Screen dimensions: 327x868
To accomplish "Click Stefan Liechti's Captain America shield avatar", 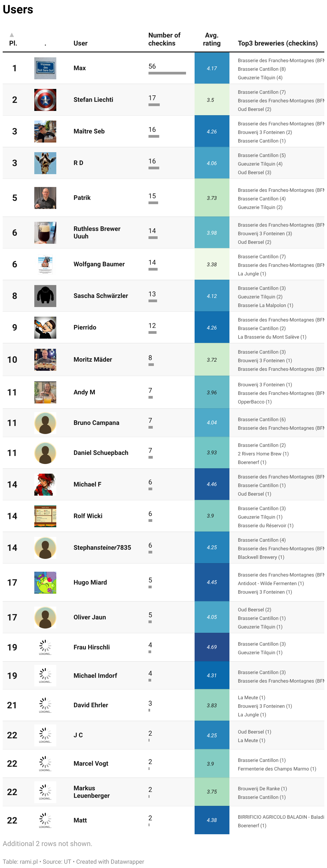I will pyautogui.click(x=45, y=100).
